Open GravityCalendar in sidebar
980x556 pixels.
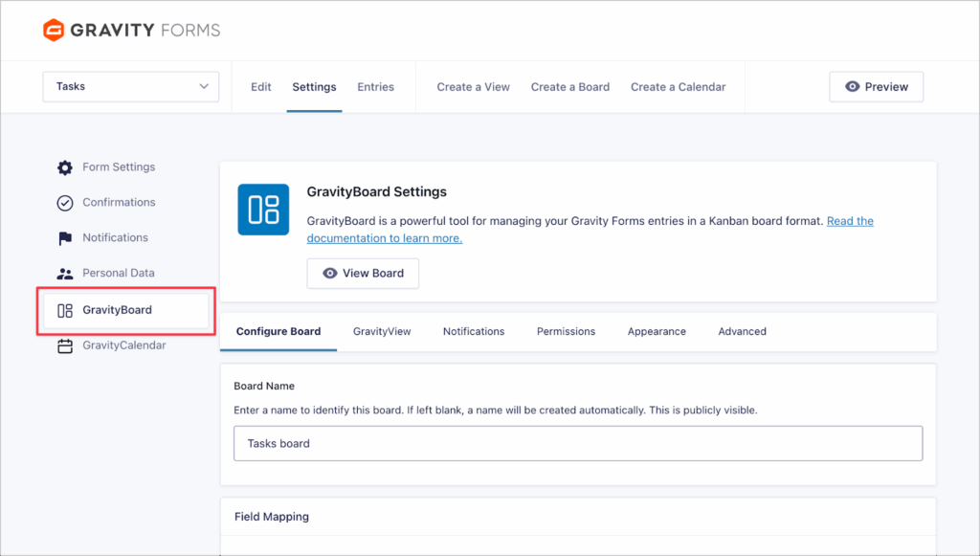125,345
